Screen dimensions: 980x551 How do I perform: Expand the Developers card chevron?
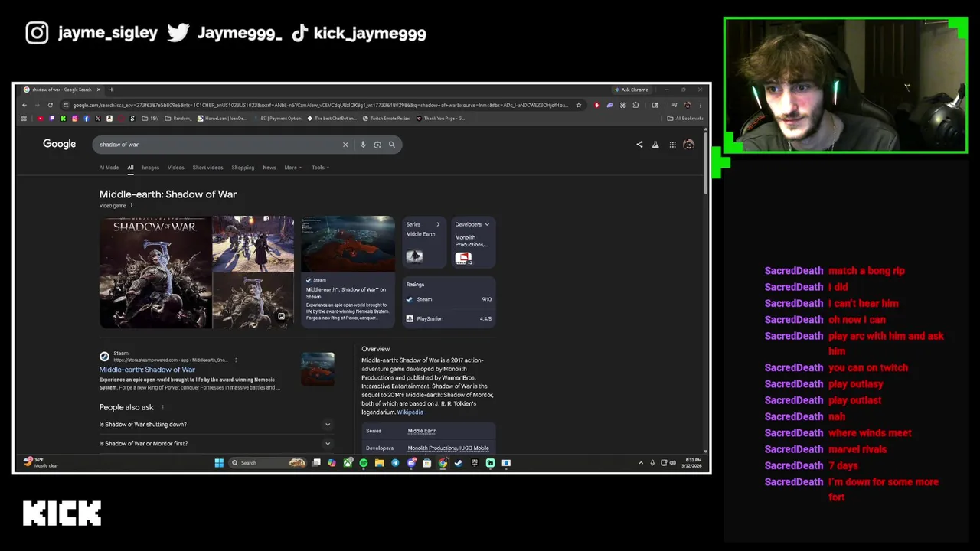(x=487, y=224)
